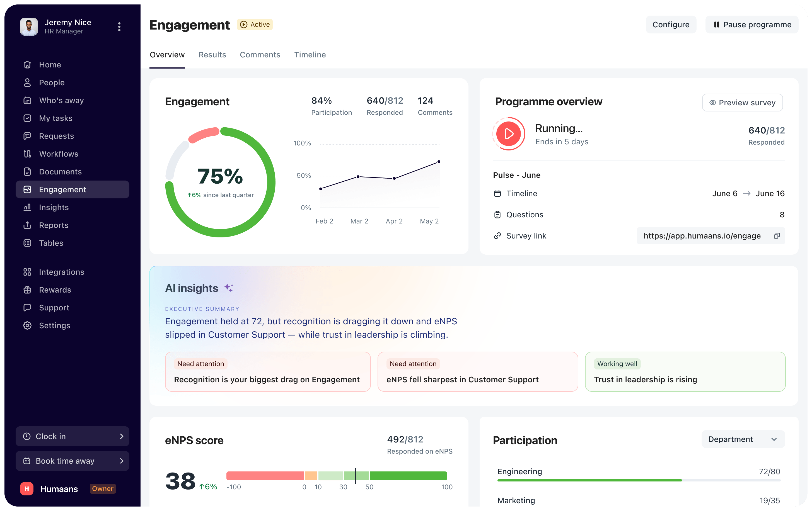Image resolution: width=812 pixels, height=511 pixels.
Task: Select Reports in the sidebar menu
Action: pos(72,225)
